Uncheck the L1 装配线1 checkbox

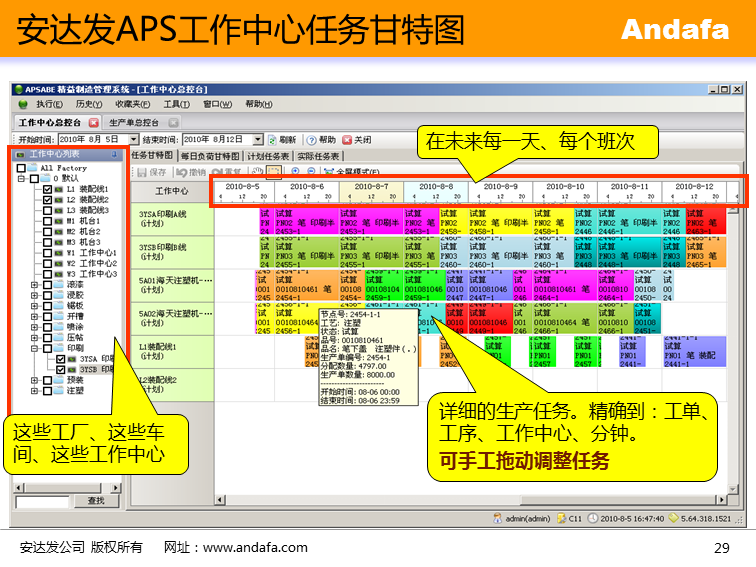point(47,189)
